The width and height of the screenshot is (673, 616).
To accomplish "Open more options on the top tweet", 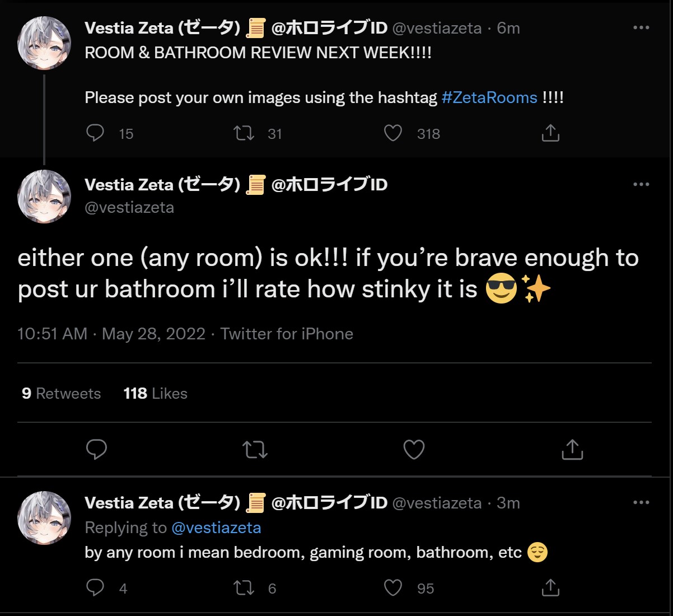I will point(641,27).
